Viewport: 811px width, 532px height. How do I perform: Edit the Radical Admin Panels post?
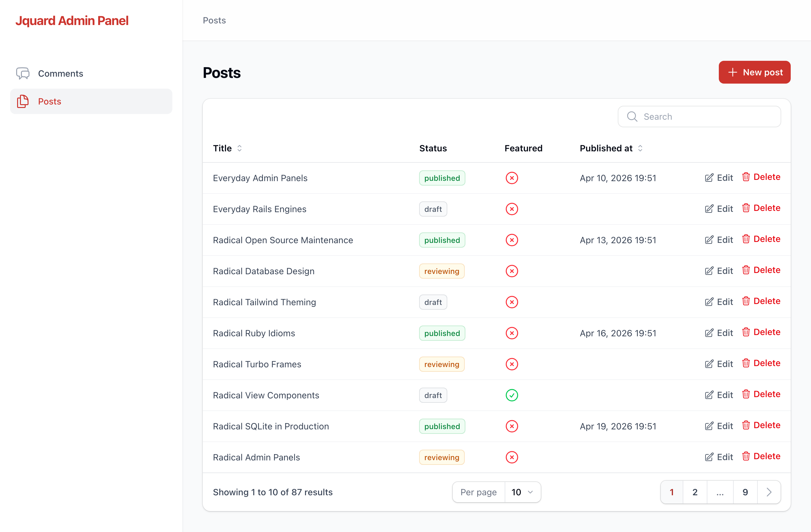(x=719, y=457)
